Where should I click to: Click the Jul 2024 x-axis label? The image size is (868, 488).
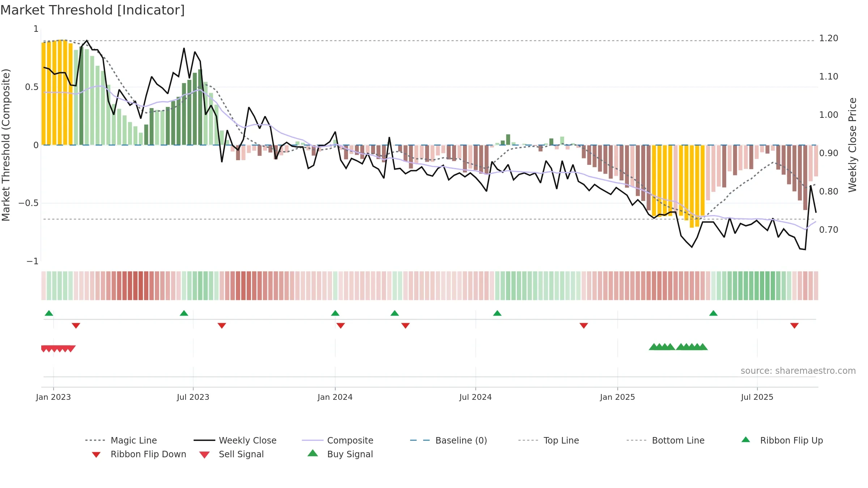click(476, 397)
